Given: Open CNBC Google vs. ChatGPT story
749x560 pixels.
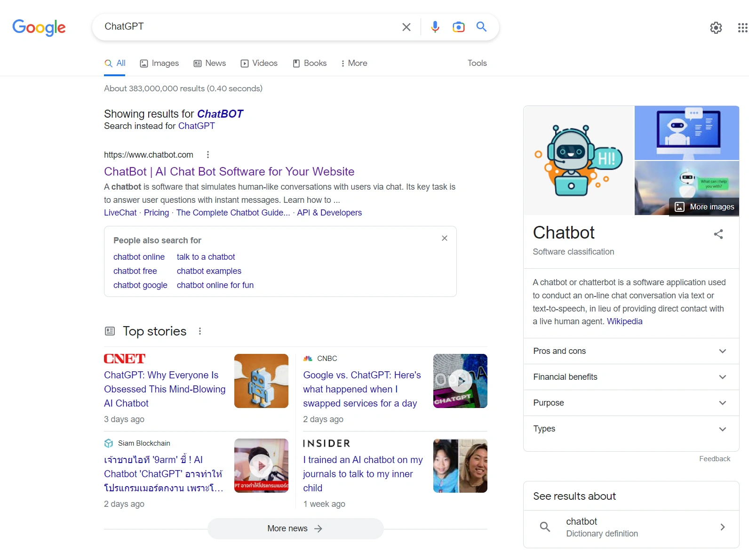Looking at the screenshot, I should coord(362,389).
